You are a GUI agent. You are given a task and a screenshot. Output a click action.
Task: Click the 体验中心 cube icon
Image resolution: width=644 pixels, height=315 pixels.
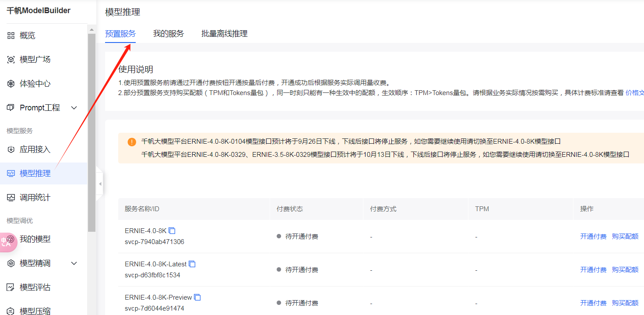click(11, 84)
